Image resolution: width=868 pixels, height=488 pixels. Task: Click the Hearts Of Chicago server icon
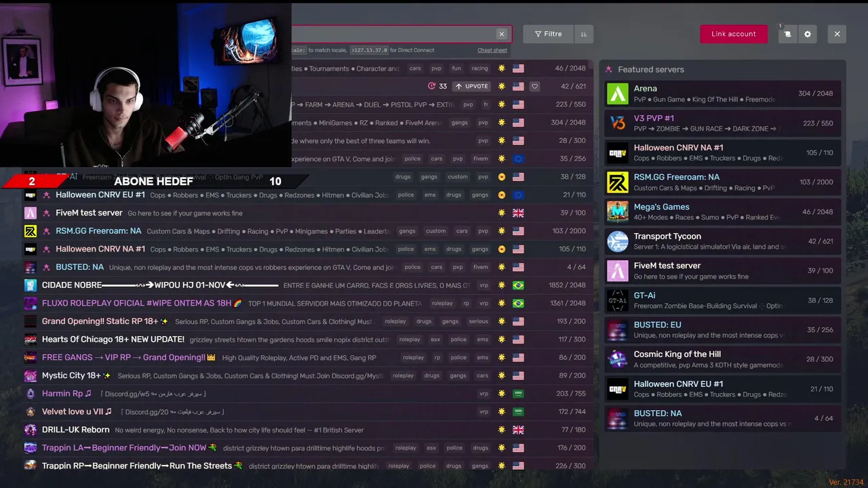pyautogui.click(x=31, y=340)
